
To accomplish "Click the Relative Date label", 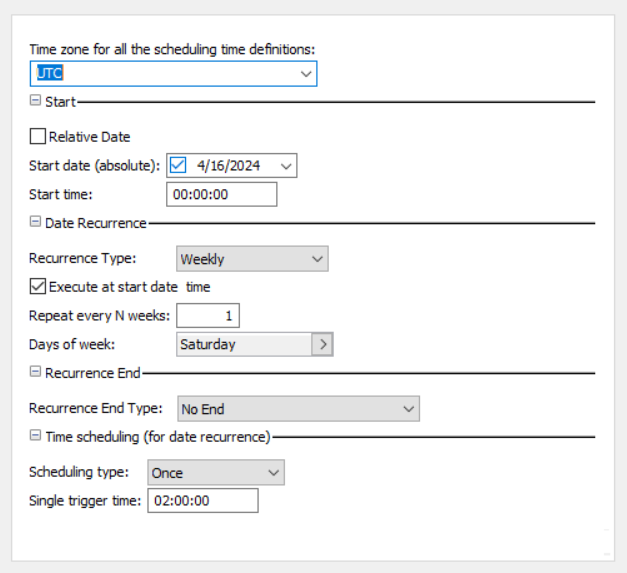I will 89,137.
